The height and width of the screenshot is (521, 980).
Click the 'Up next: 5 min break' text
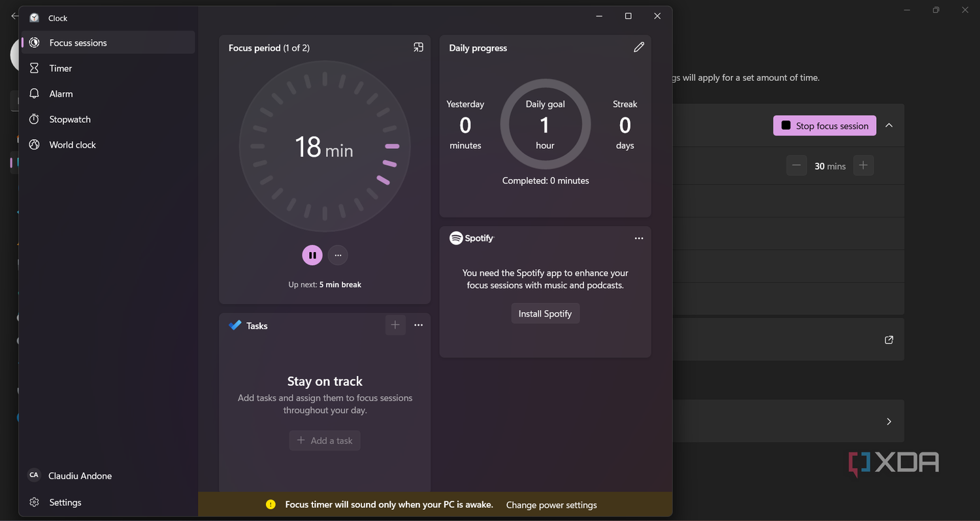click(325, 285)
